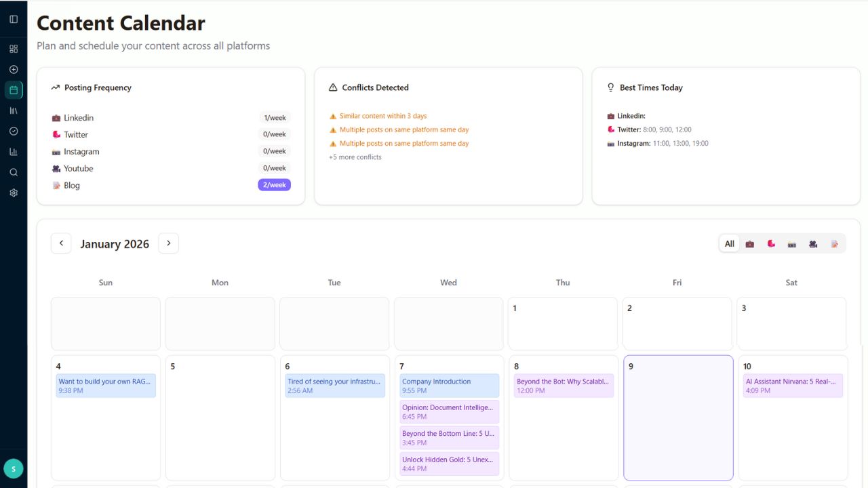
Task: Open 'Beyond the Bot' post at 12:00 PM
Action: [563, 386]
